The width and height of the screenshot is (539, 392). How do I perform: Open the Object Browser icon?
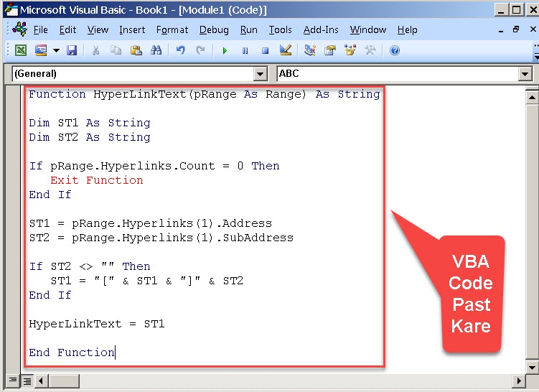350,50
